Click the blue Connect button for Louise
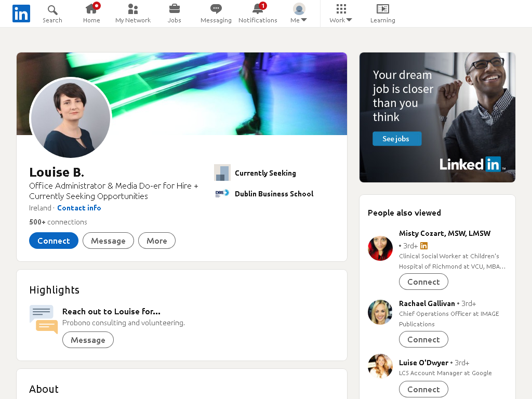This screenshot has height=399, width=532. pos(54,241)
